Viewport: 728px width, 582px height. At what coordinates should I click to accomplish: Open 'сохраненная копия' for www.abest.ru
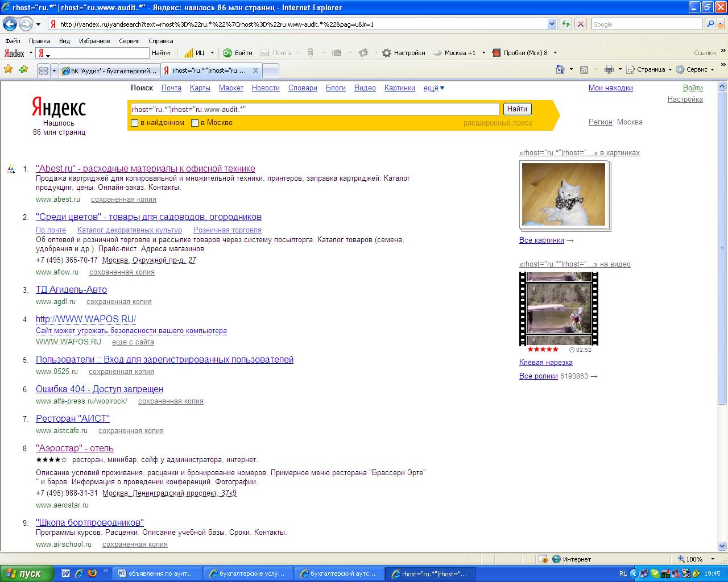pos(123,199)
